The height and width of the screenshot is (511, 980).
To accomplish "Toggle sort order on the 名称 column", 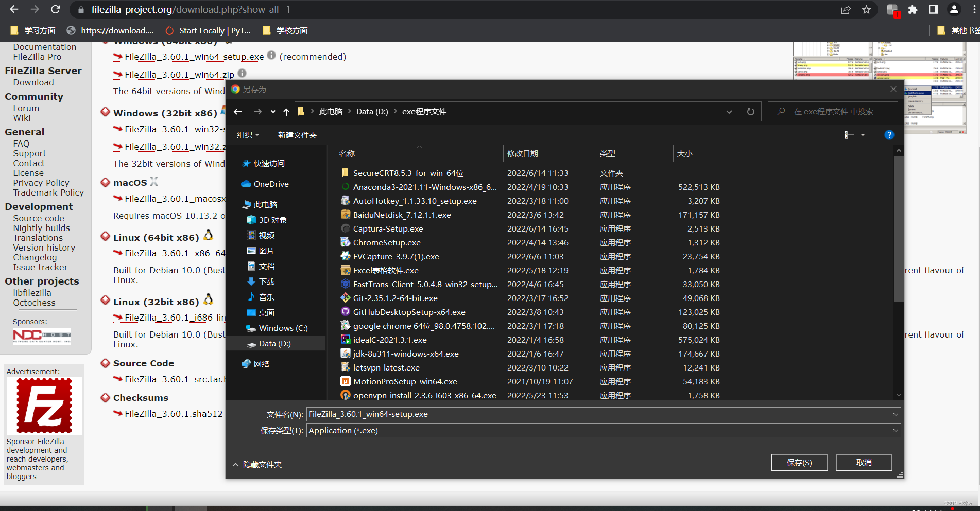I will coord(348,153).
